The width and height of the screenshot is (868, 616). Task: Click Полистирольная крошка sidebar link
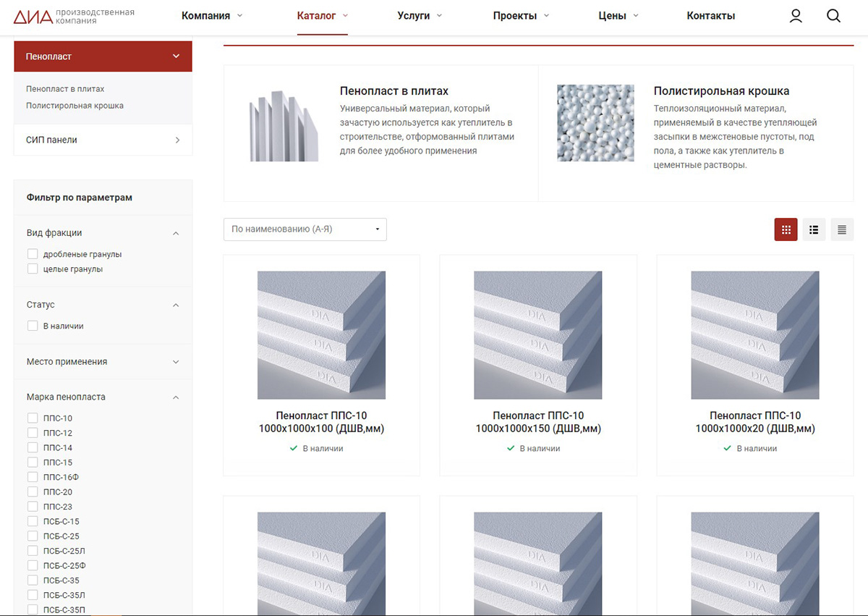[x=75, y=106]
